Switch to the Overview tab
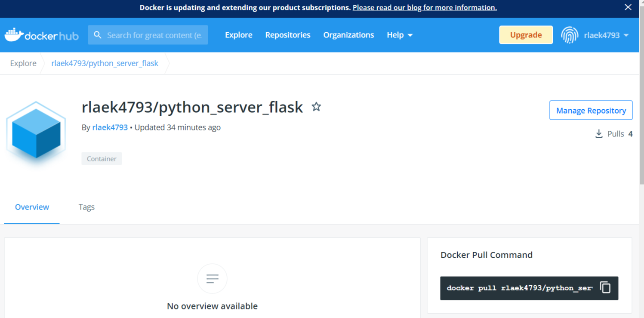 click(x=32, y=207)
